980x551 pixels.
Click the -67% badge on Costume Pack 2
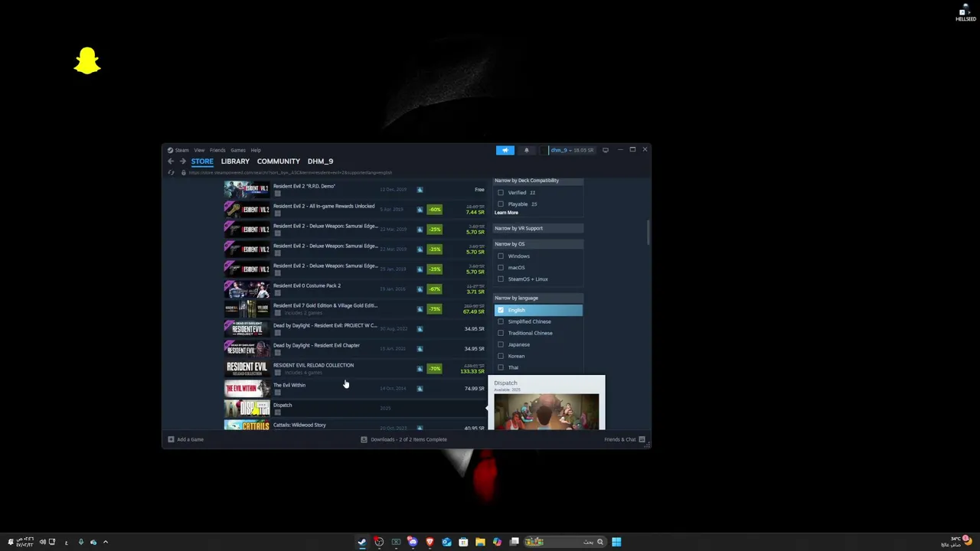(435, 289)
